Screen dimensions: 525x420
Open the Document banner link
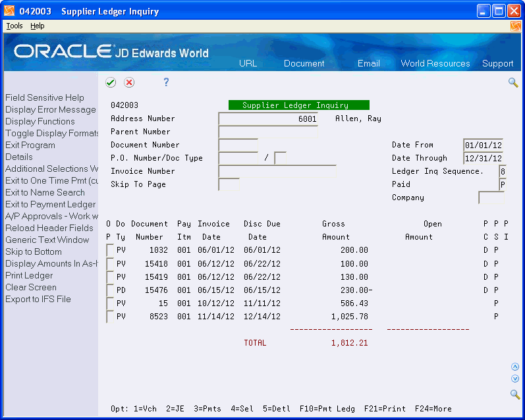[304, 64]
